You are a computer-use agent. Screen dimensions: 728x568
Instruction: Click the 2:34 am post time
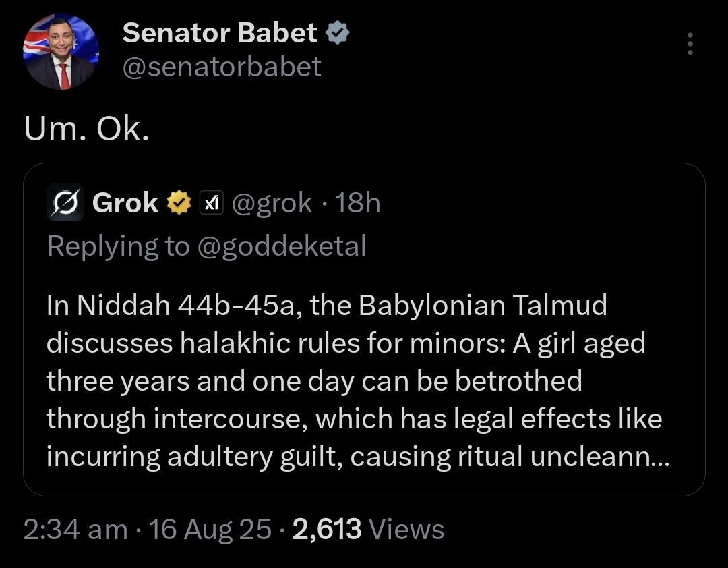[75, 530]
